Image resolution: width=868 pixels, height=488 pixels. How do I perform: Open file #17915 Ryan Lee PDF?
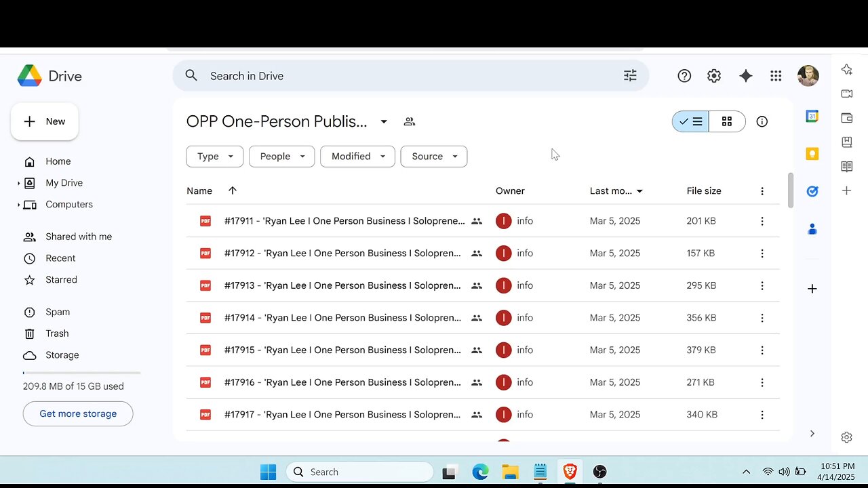pyautogui.click(x=342, y=350)
